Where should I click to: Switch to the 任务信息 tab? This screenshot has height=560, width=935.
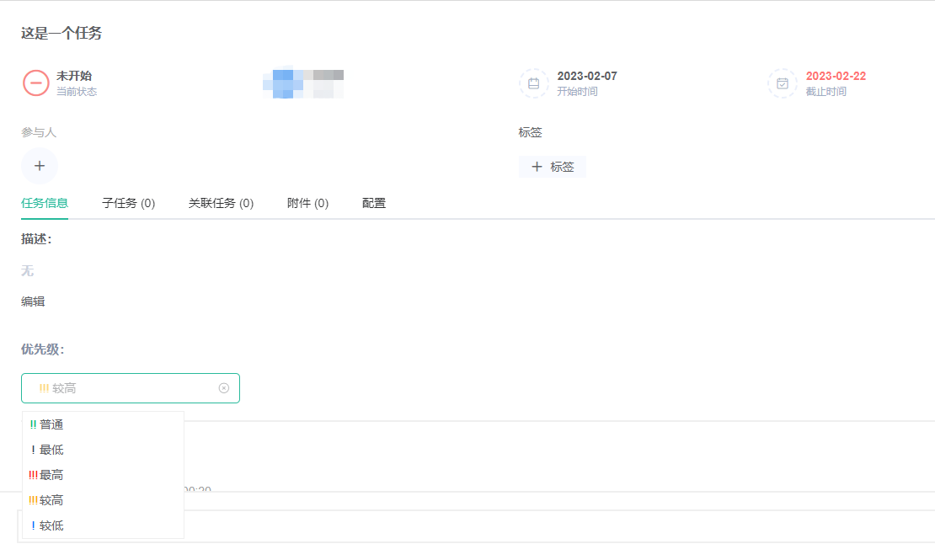45,203
